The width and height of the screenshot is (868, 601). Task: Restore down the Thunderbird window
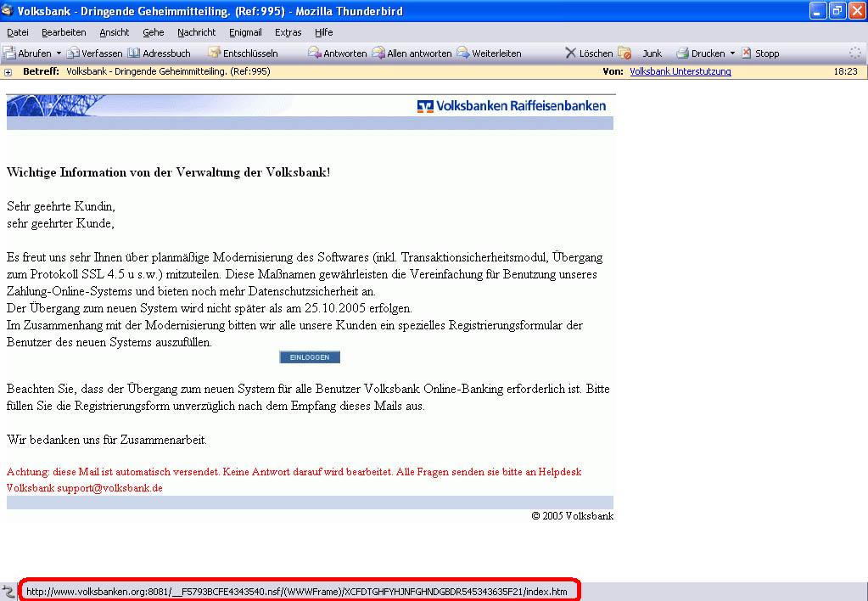(x=837, y=10)
